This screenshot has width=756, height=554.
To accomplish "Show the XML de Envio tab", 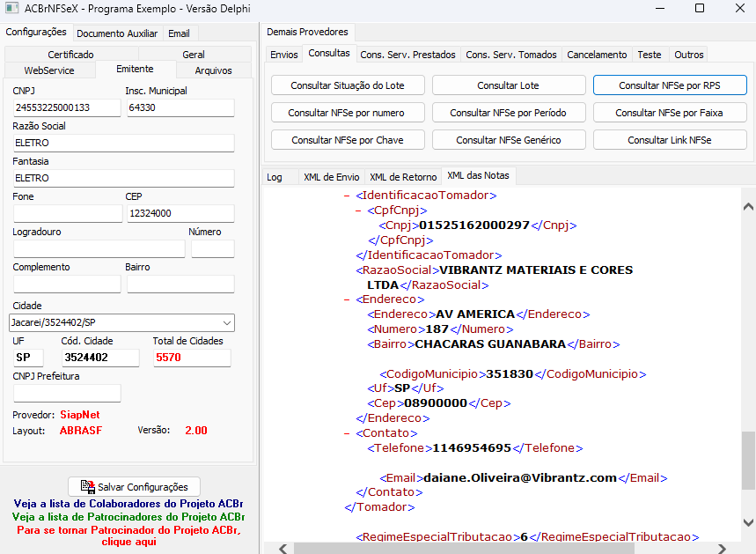I will pyautogui.click(x=332, y=177).
